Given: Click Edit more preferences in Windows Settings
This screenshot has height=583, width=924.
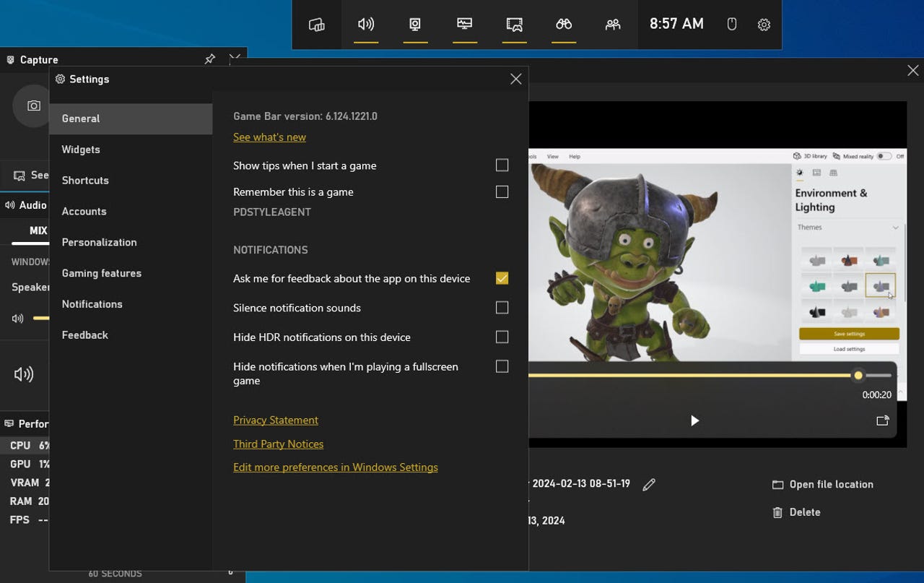Looking at the screenshot, I should coord(336,467).
